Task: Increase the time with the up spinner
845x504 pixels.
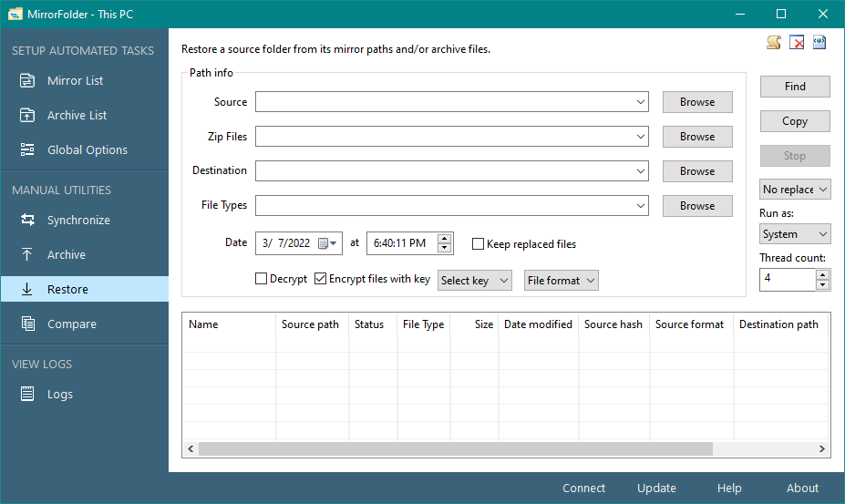Action: 444,239
